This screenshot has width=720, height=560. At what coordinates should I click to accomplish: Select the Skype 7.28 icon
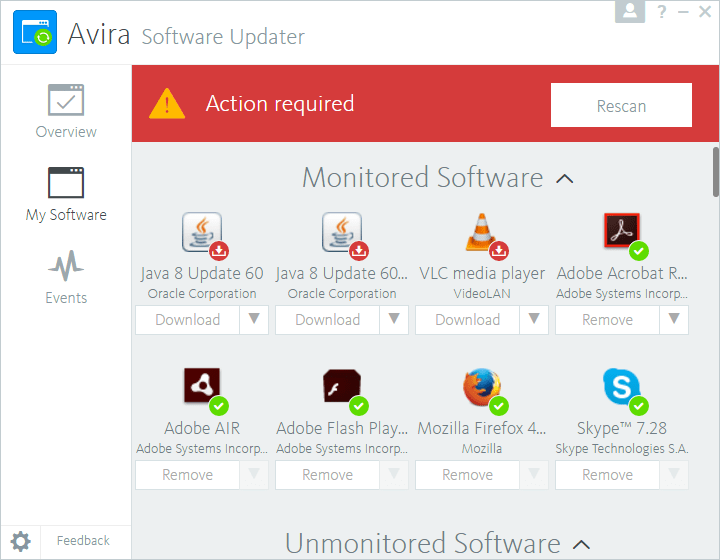622,386
